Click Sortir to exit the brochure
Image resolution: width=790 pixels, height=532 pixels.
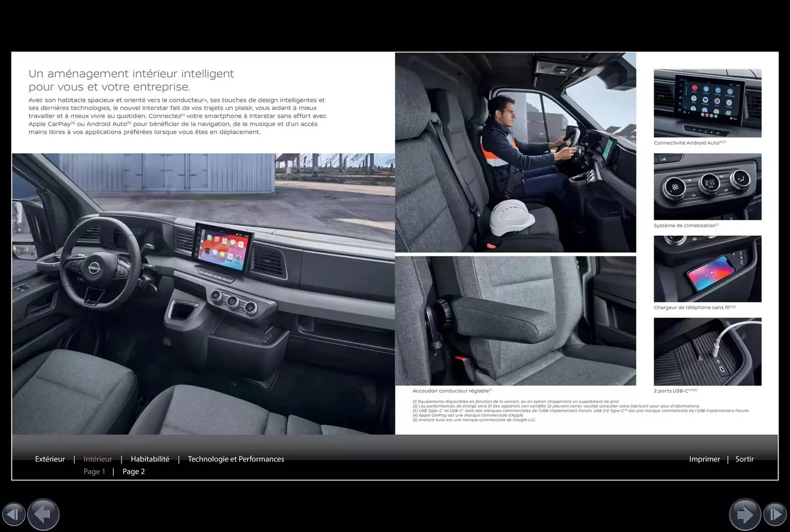pos(744,459)
